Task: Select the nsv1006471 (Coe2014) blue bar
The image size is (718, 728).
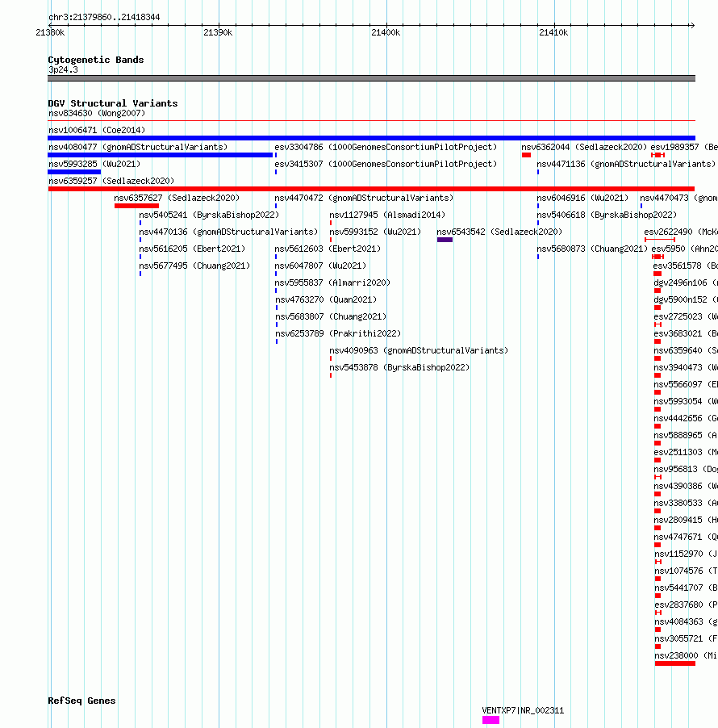Action: click(x=371, y=138)
